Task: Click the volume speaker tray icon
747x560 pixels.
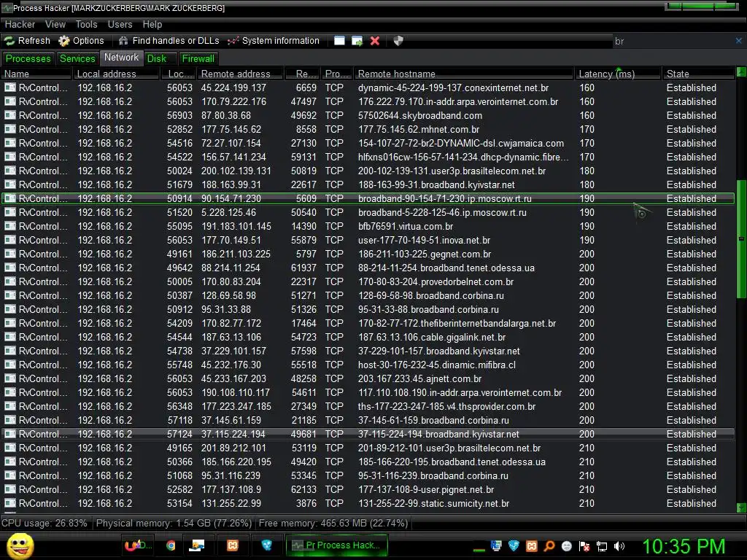Action: 619,545
